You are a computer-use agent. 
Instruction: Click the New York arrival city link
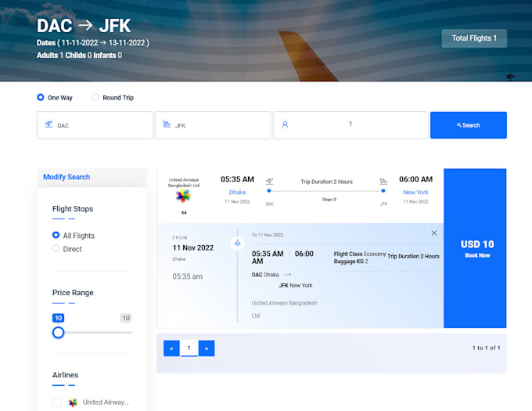tap(415, 192)
